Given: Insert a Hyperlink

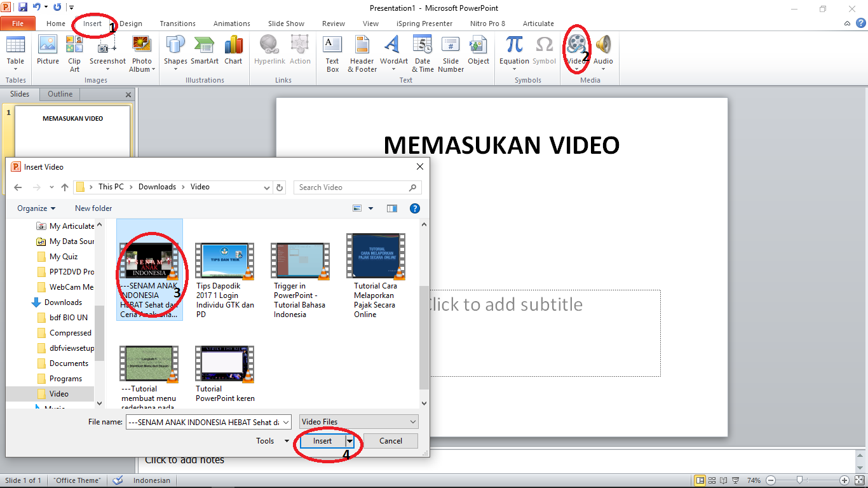Looking at the screenshot, I should coord(269,50).
